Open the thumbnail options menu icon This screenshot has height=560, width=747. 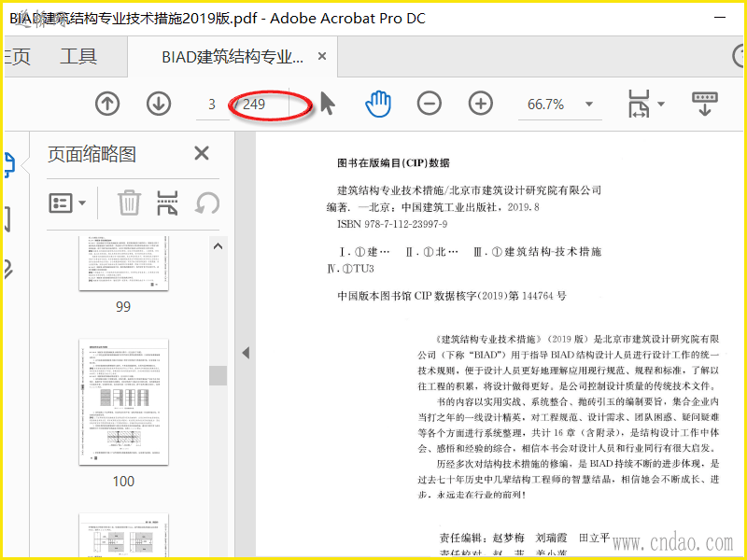(61, 203)
